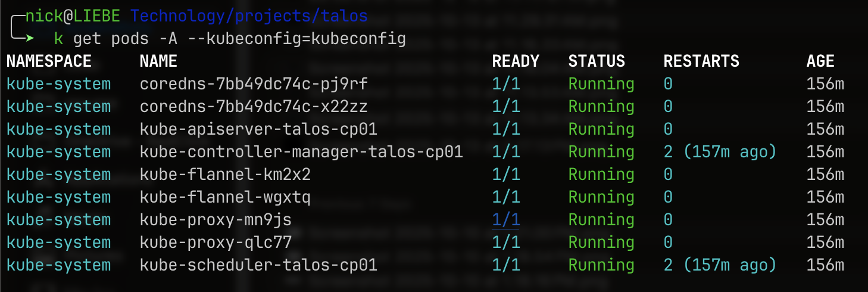Screen dimensions: 868x292
Task: Select the kube-flannel-wgxtq pod name
Action: (x=225, y=197)
